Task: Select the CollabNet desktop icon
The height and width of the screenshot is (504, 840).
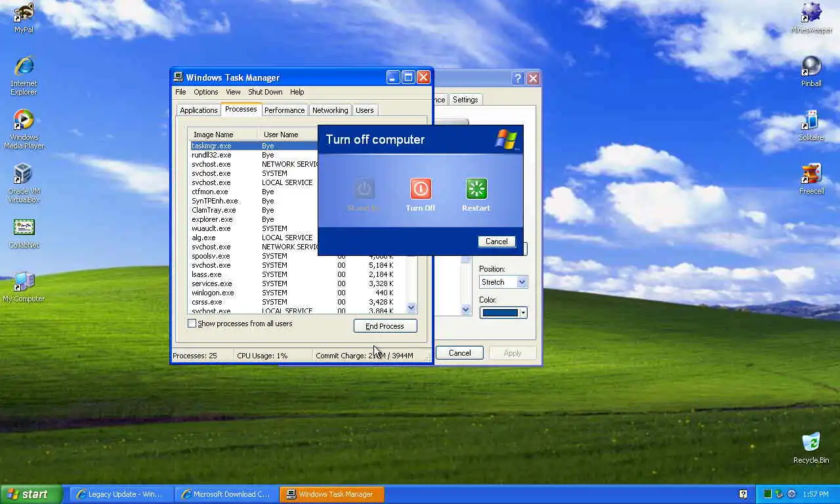Action: pyautogui.click(x=24, y=234)
